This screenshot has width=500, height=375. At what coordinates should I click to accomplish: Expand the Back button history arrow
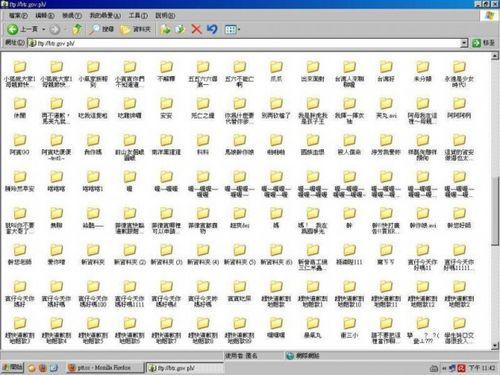click(43, 30)
